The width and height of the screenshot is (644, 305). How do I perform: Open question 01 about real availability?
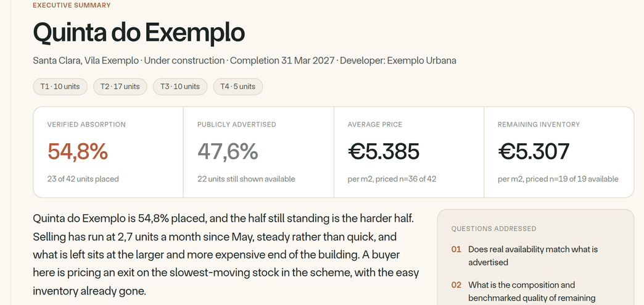tap(533, 256)
